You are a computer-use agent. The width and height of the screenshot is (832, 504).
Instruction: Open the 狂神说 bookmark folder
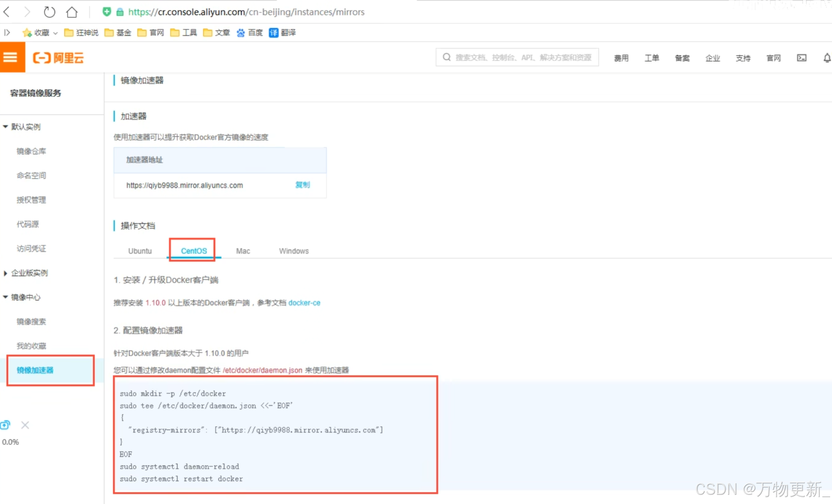pos(81,32)
